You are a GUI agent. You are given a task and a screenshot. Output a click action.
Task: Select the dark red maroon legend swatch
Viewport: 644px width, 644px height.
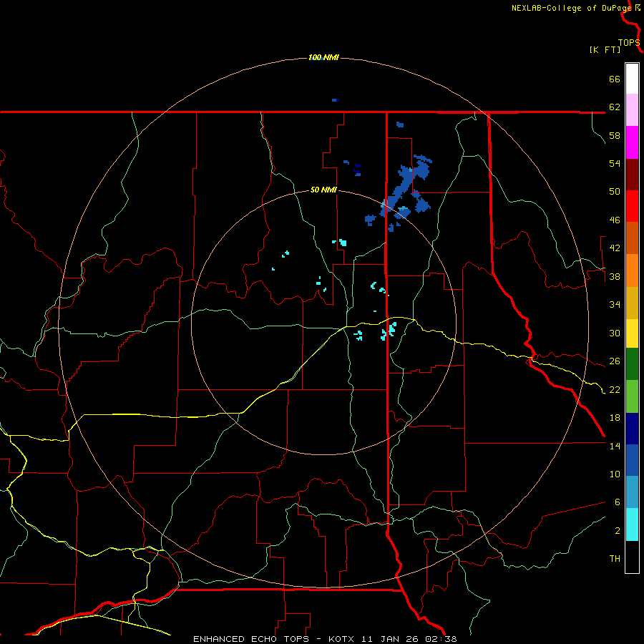pos(632,175)
